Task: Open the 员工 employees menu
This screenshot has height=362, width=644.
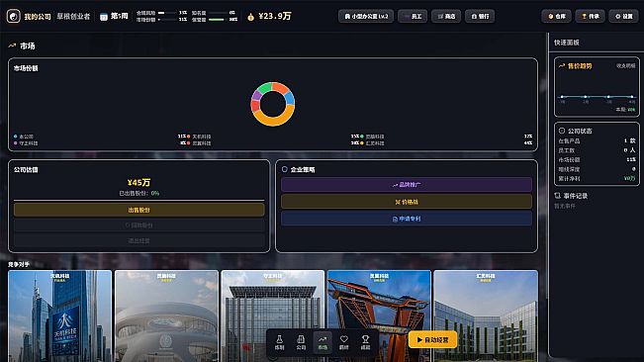Action: (x=413, y=17)
